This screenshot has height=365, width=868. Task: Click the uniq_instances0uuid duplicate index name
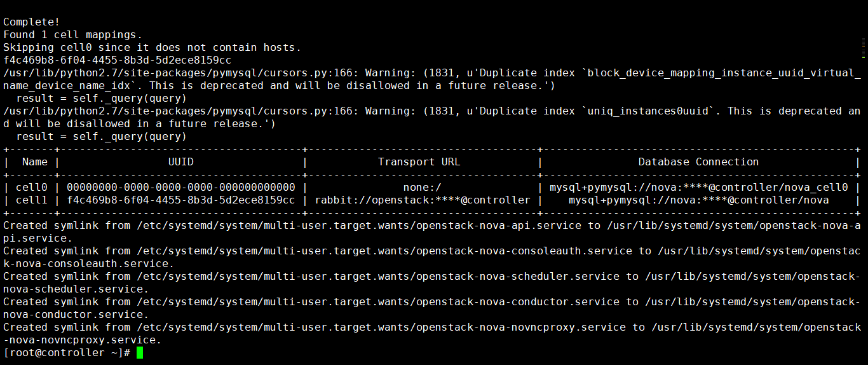[648, 111]
